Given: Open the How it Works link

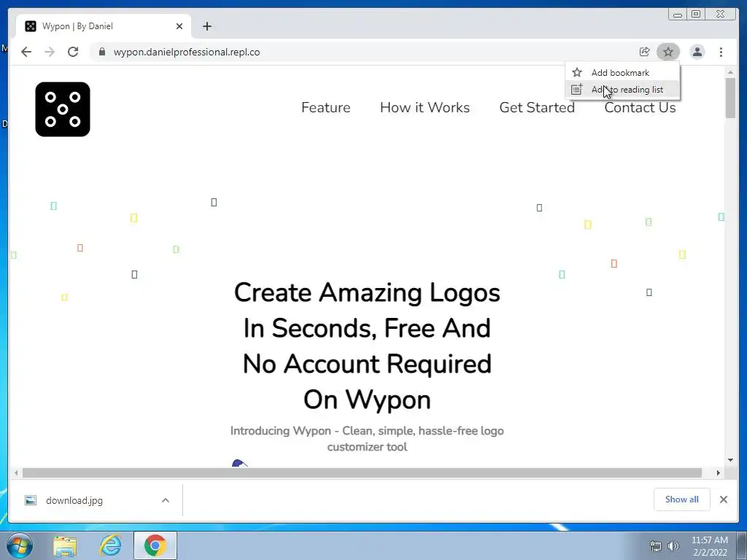Looking at the screenshot, I should 425,108.
